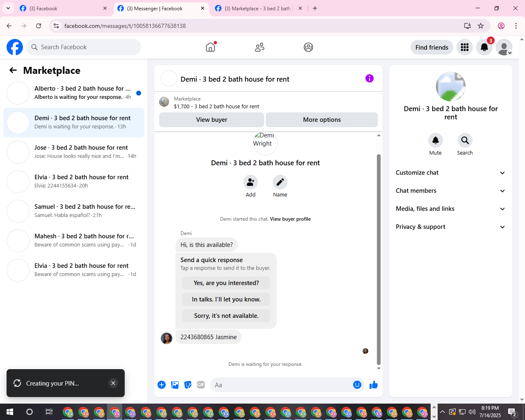Screen dimensions: 525x420
Task: Open Mahesh's conversation
Action: click(x=74, y=241)
